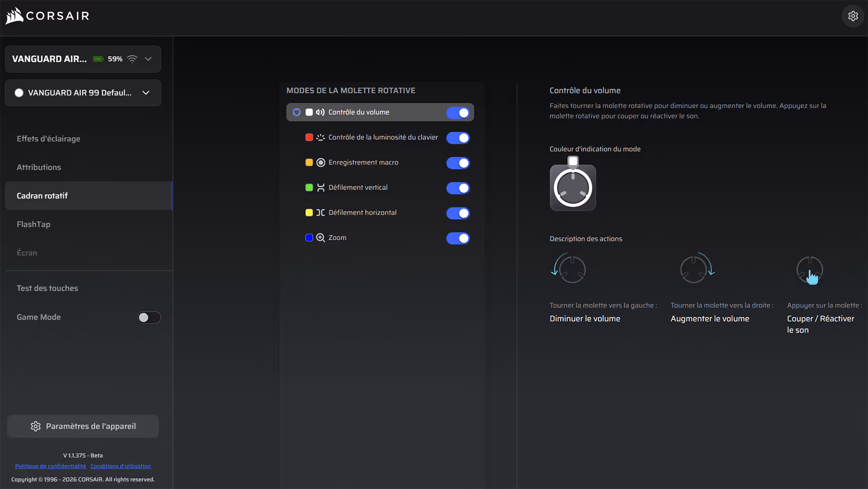Click the 59% battery percentage text

click(x=115, y=59)
